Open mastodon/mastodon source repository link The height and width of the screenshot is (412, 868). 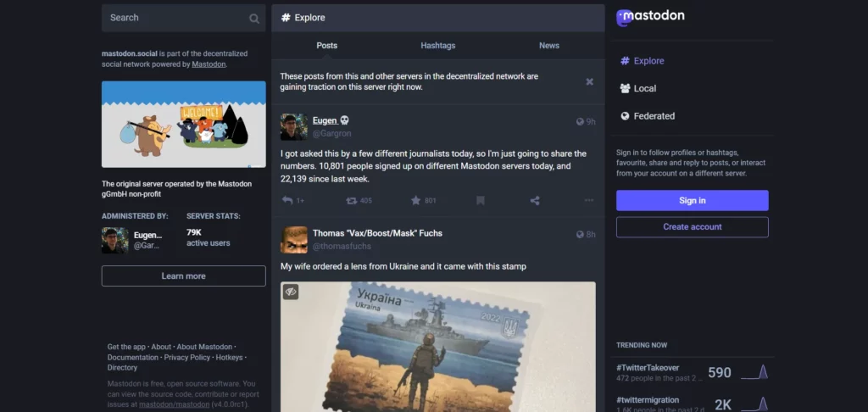(175, 404)
